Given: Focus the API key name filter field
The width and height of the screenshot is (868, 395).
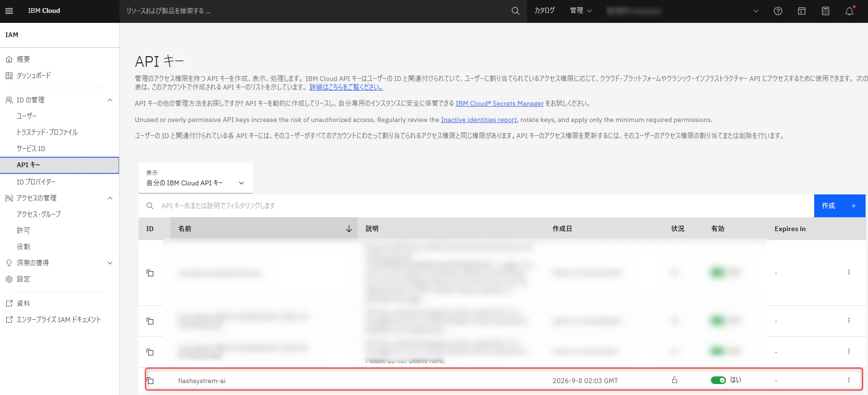Looking at the screenshot, I should pos(476,206).
